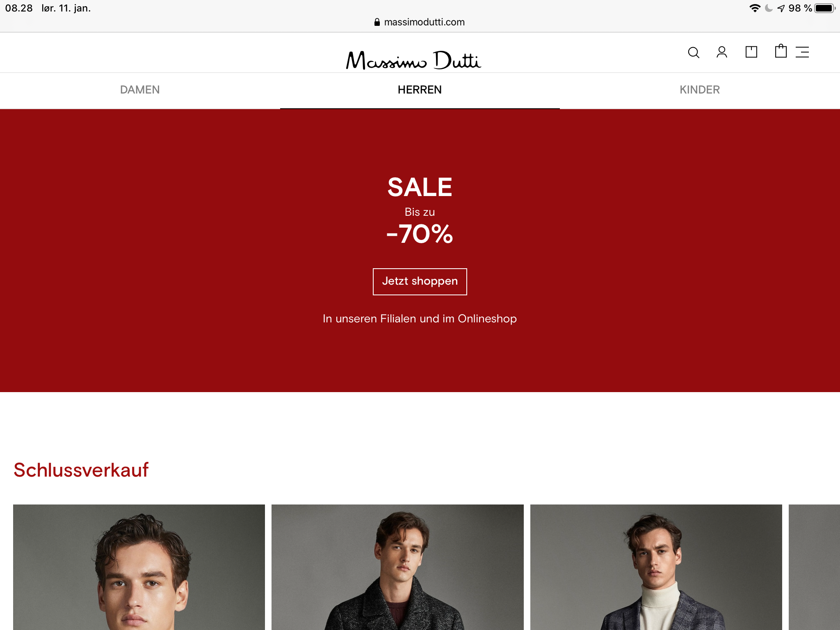Tap the padlock icon in address bar
This screenshot has width=840, height=630.
[377, 22]
